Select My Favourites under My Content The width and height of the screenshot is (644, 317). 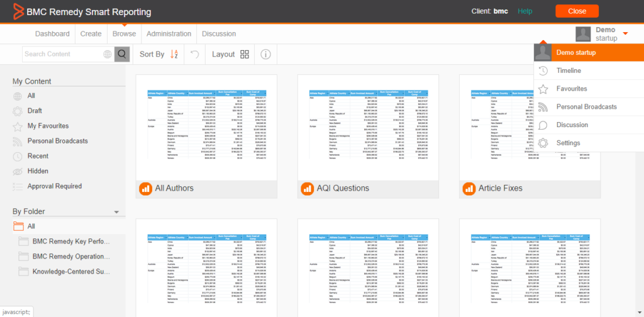point(48,126)
